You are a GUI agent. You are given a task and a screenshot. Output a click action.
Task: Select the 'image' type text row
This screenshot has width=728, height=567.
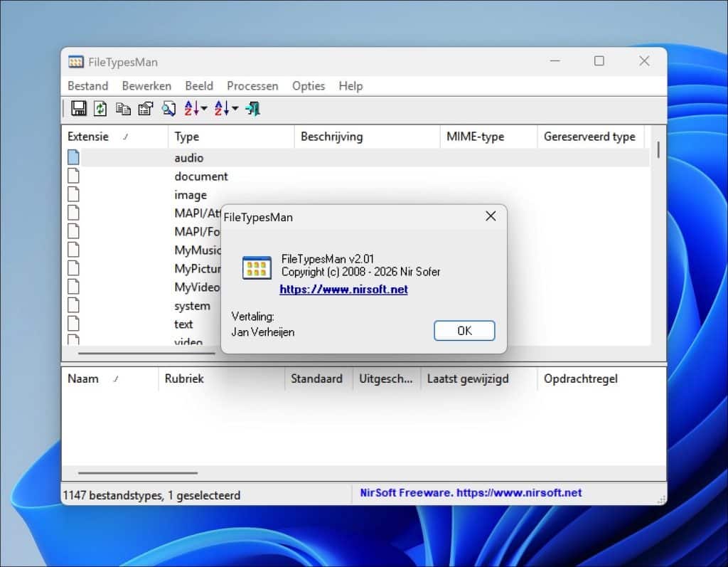coord(191,195)
